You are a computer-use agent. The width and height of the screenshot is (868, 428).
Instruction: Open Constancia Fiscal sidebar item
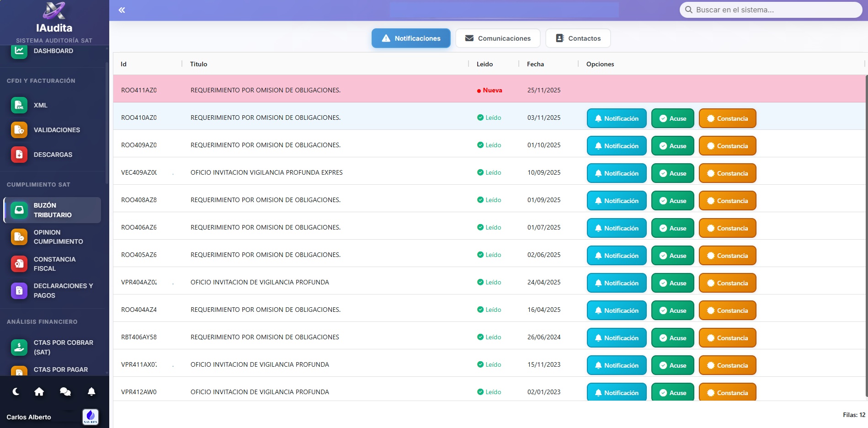click(x=54, y=264)
